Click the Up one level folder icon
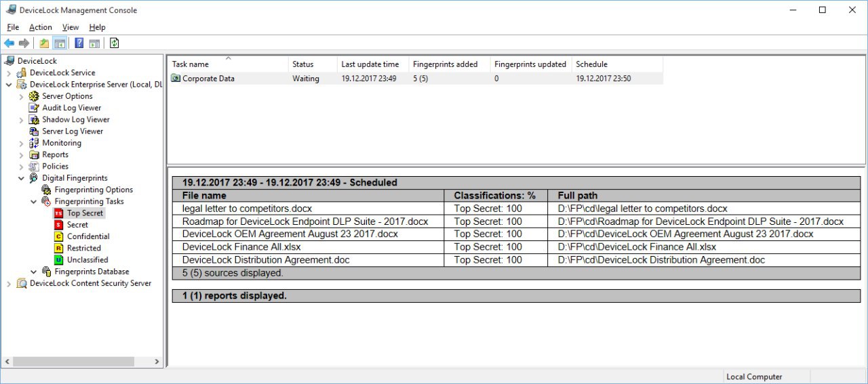This screenshot has width=868, height=384. pyautogui.click(x=44, y=43)
